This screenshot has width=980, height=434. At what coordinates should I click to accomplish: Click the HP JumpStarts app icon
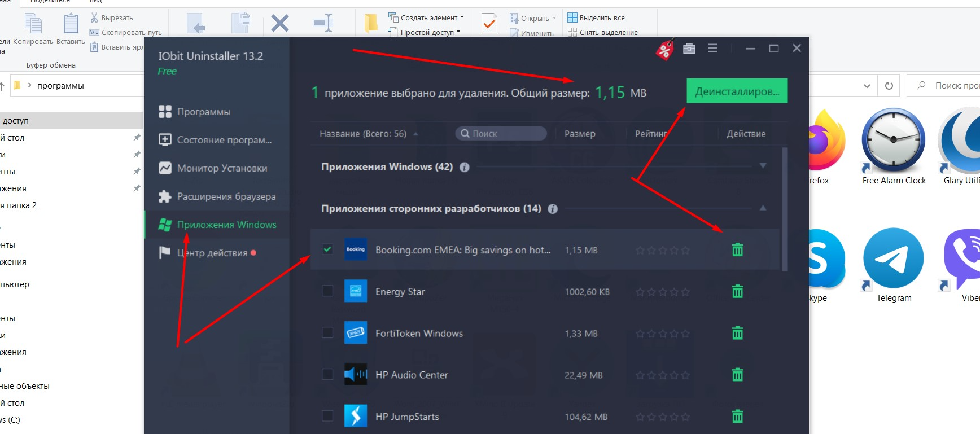pos(356,416)
